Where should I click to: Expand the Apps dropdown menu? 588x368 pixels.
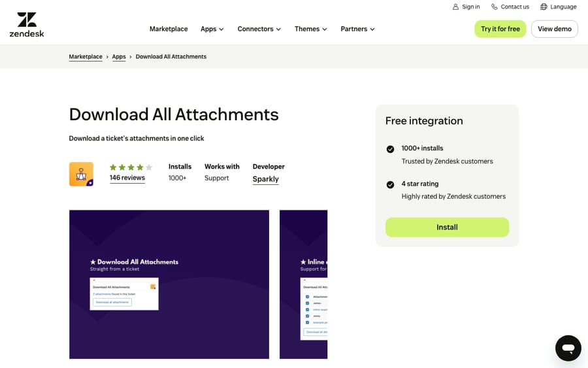[212, 29]
